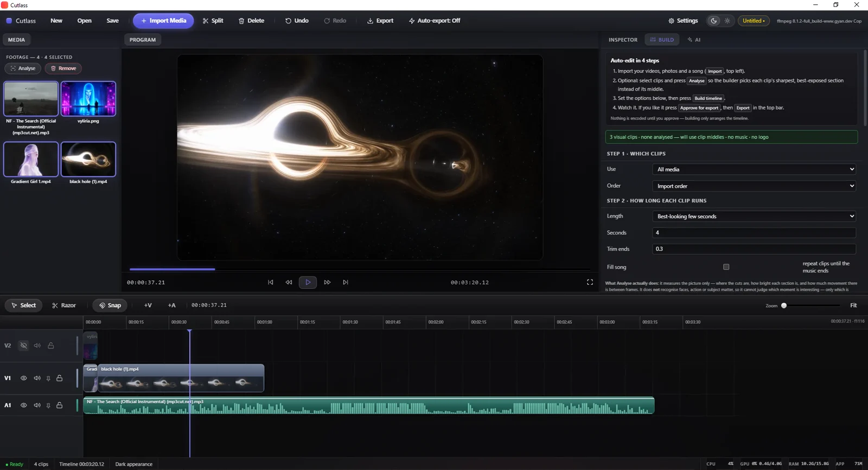Click the Seconds input field
The image size is (868, 470).
pos(754,233)
